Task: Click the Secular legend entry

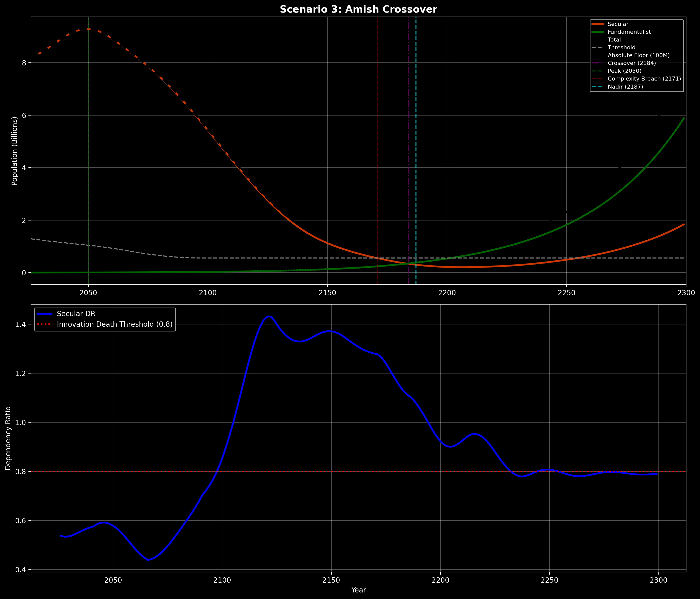Action: [x=618, y=24]
